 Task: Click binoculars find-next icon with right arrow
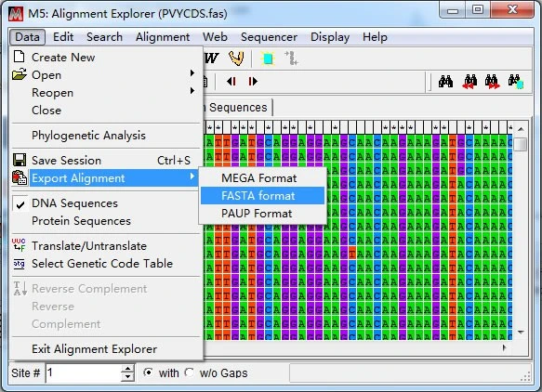tap(492, 82)
